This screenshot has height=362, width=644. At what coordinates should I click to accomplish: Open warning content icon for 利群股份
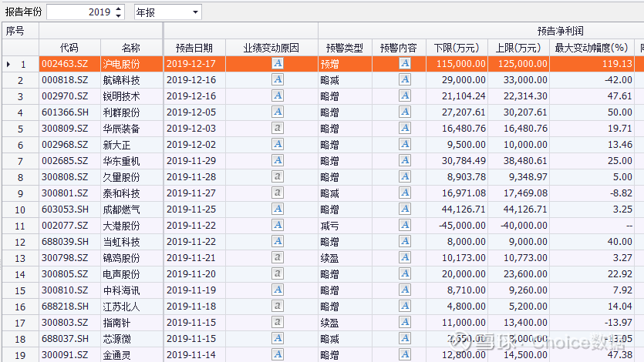(x=405, y=112)
